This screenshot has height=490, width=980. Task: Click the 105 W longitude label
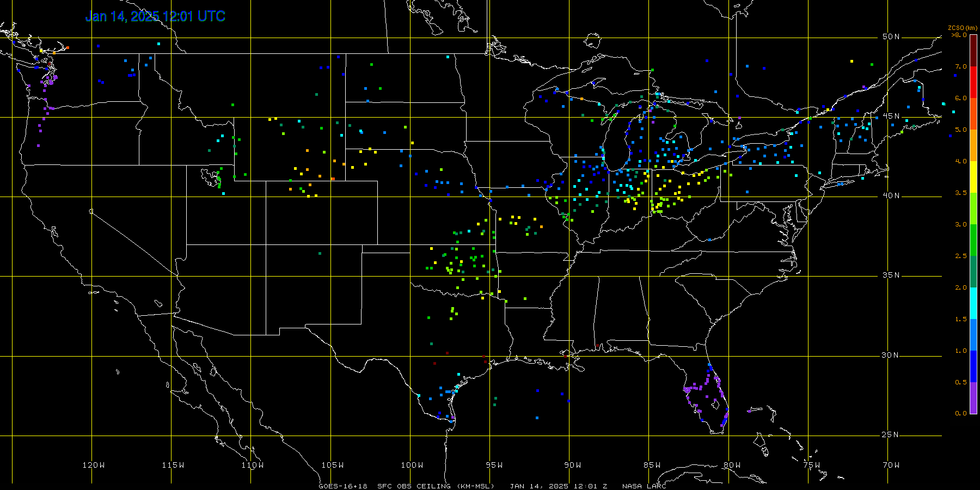332,465
